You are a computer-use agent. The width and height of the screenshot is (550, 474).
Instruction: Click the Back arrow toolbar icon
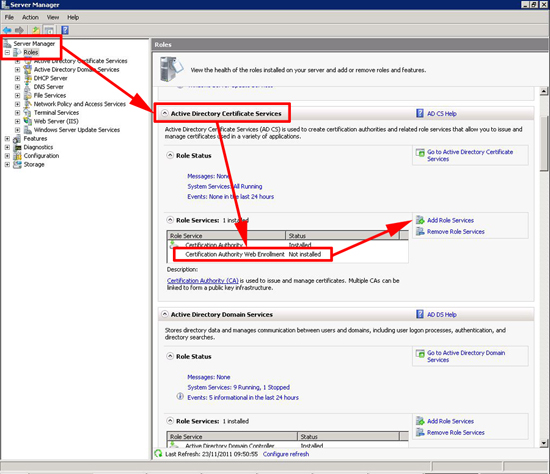(7, 31)
